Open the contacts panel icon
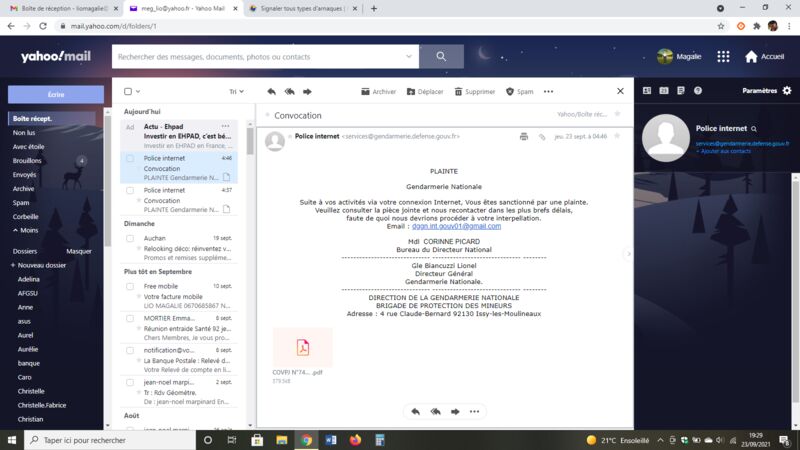Screen dimensions: 800x450 click(647, 91)
